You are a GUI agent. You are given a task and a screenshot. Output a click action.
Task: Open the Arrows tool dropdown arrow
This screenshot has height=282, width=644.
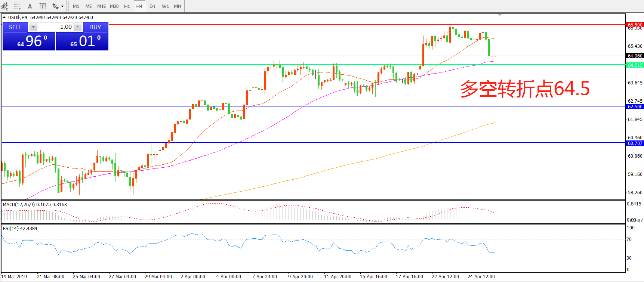[62, 6]
